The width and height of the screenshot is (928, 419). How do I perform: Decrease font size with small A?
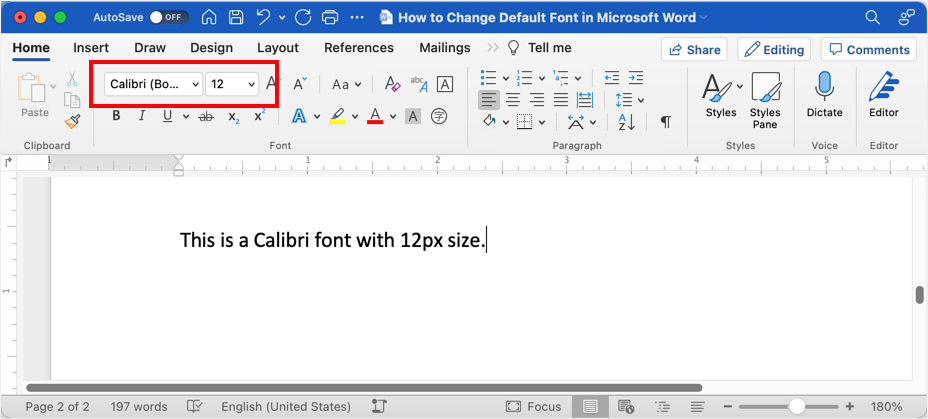tap(299, 84)
